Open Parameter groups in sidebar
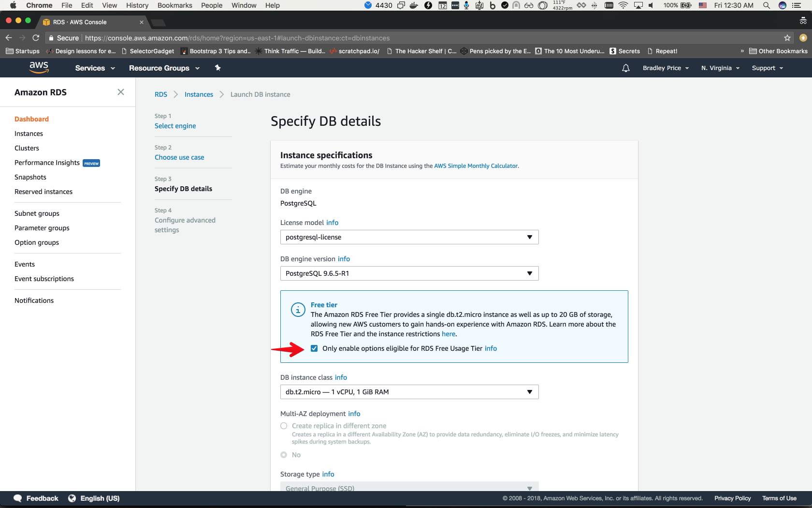The width and height of the screenshot is (812, 508). point(42,228)
